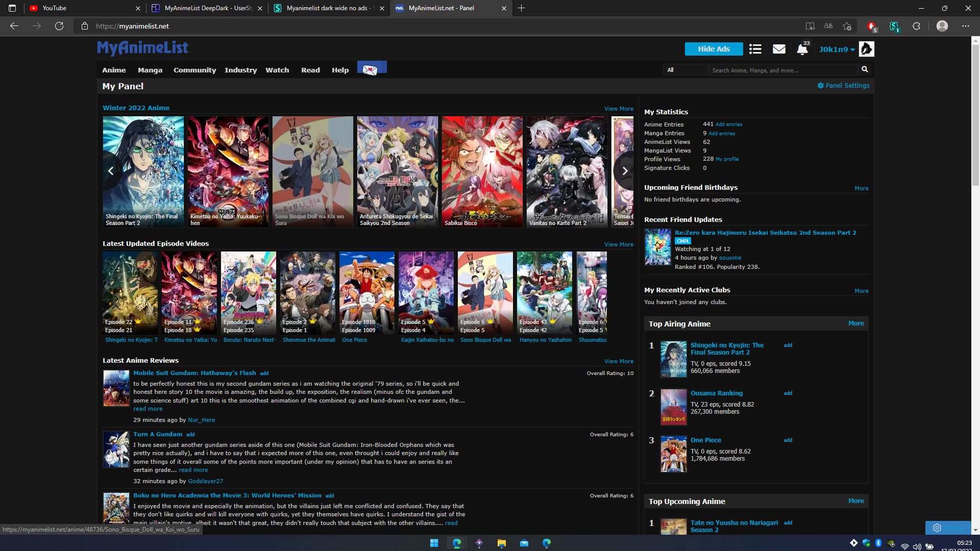
Task: Open the browser profile account icon
Action: point(942,26)
